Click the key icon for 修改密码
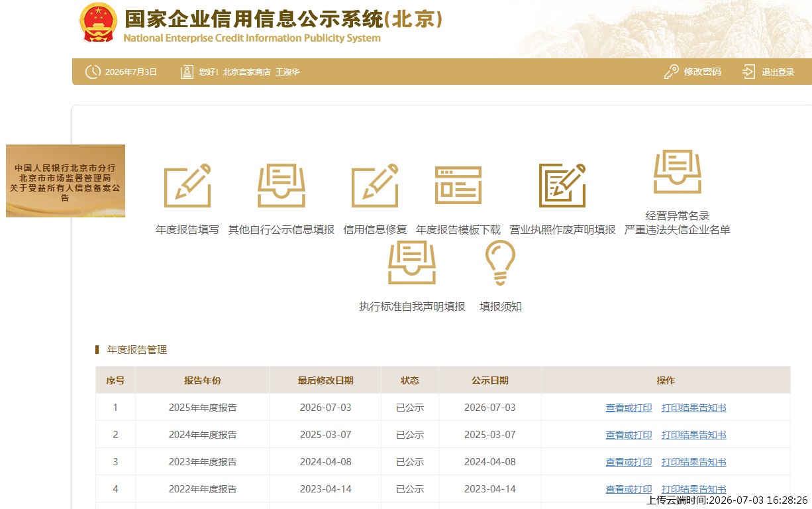The image size is (812, 509). [x=672, y=72]
